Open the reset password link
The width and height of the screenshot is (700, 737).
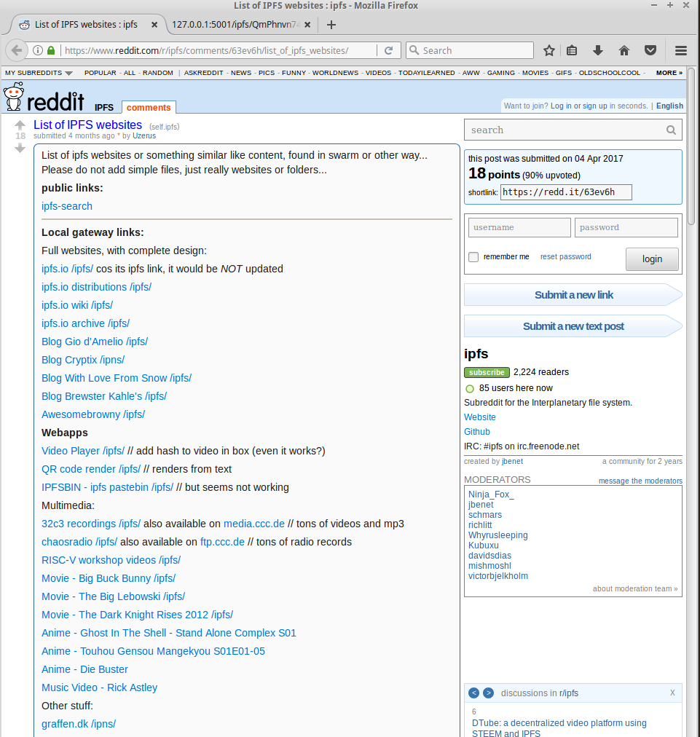[x=565, y=256]
